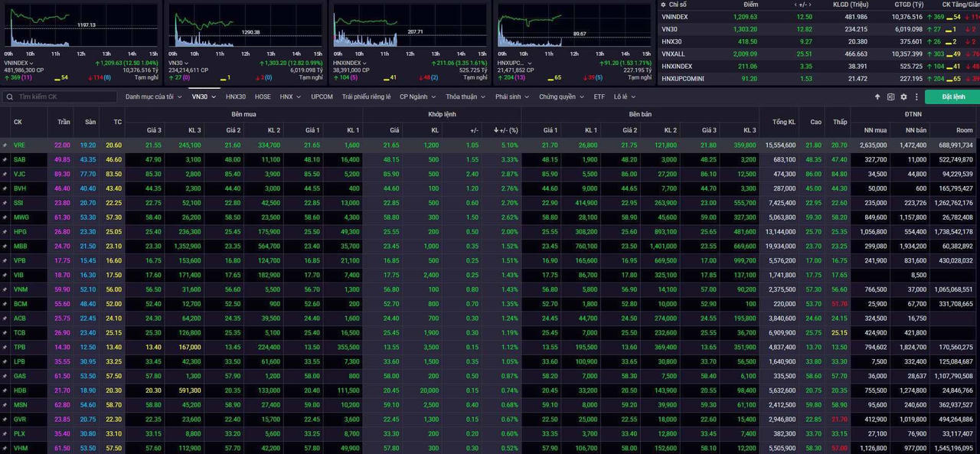Viewport: 980px width, 454px height.
Task: Switch to the HNX30 tab
Action: click(235, 97)
